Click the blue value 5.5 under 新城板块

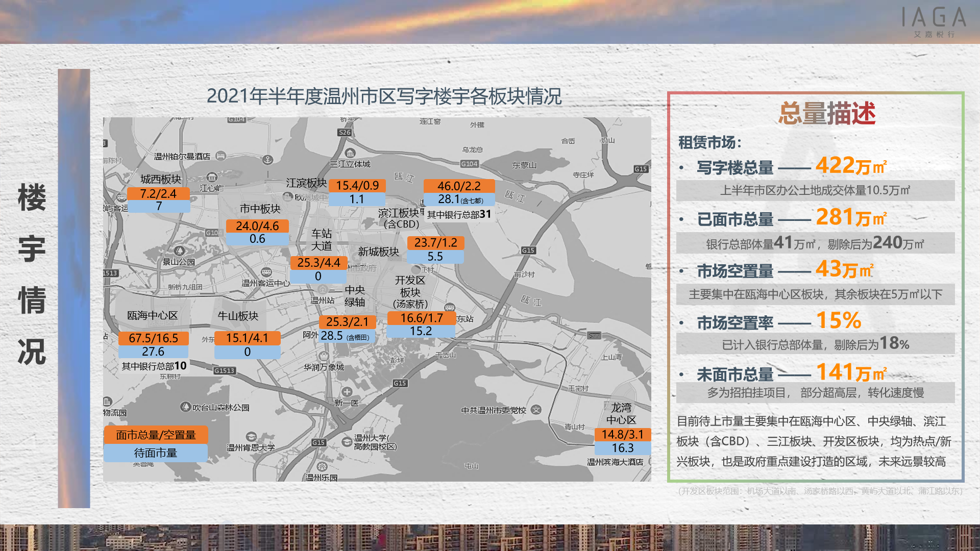tap(435, 256)
